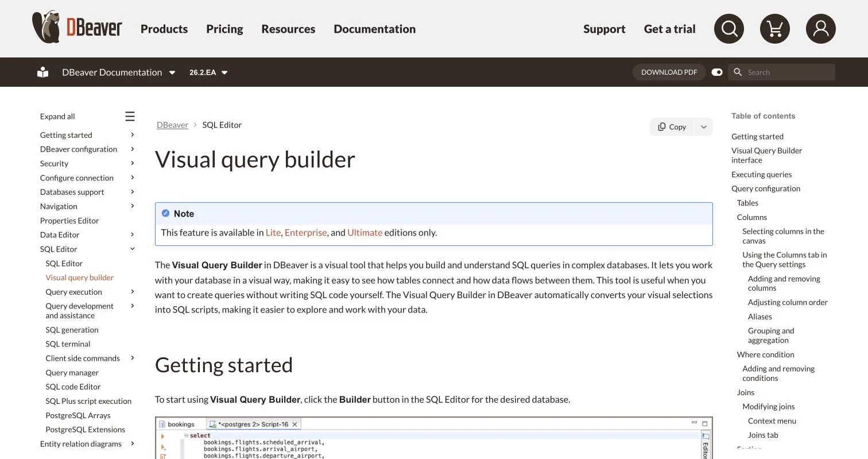Viewport: 868px width, 459px height.
Task: Jump to Grouping and aggregation in contents
Action: [771, 335]
